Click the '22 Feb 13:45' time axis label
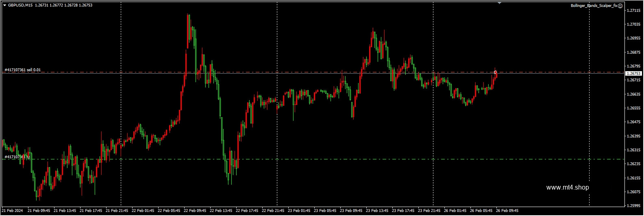Viewport: 644px width, 216px height. (221, 211)
